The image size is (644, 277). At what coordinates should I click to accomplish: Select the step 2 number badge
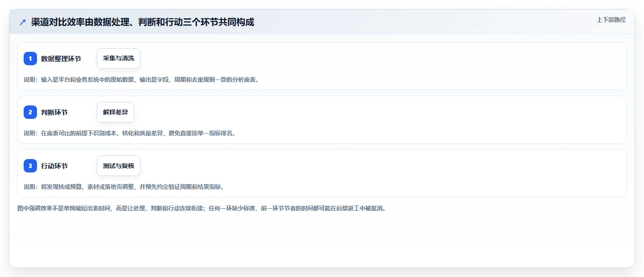pos(30,112)
